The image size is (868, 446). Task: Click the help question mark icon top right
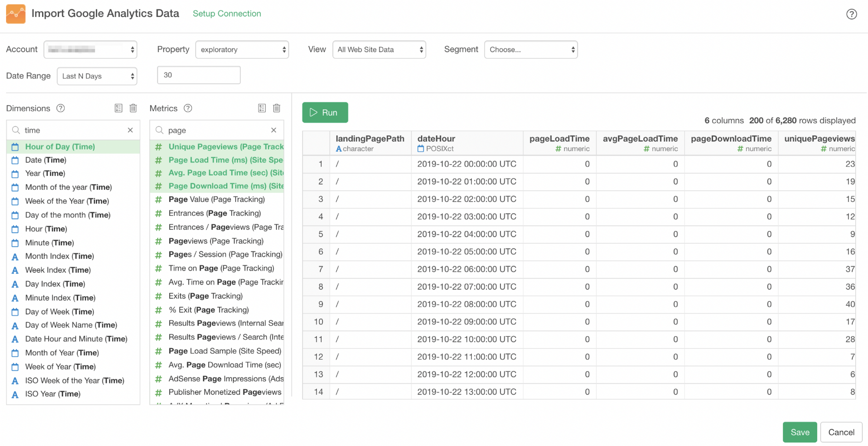[851, 14]
